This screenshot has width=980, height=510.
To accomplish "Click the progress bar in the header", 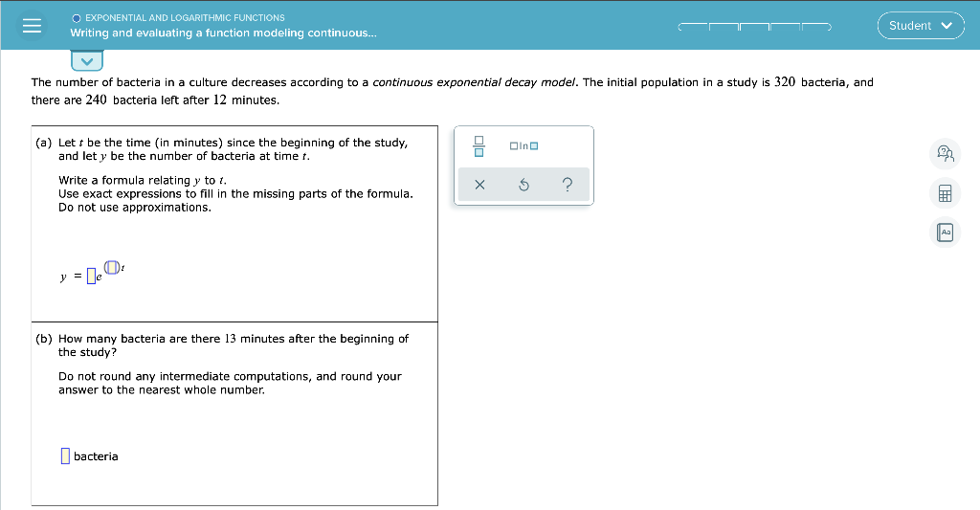I will [x=755, y=26].
